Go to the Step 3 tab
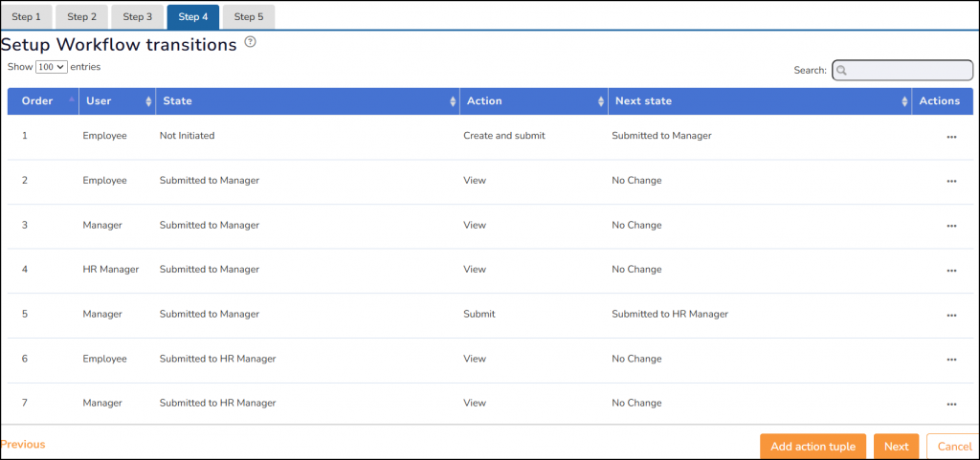Viewport: 980px width, 460px height. pyautogui.click(x=137, y=16)
